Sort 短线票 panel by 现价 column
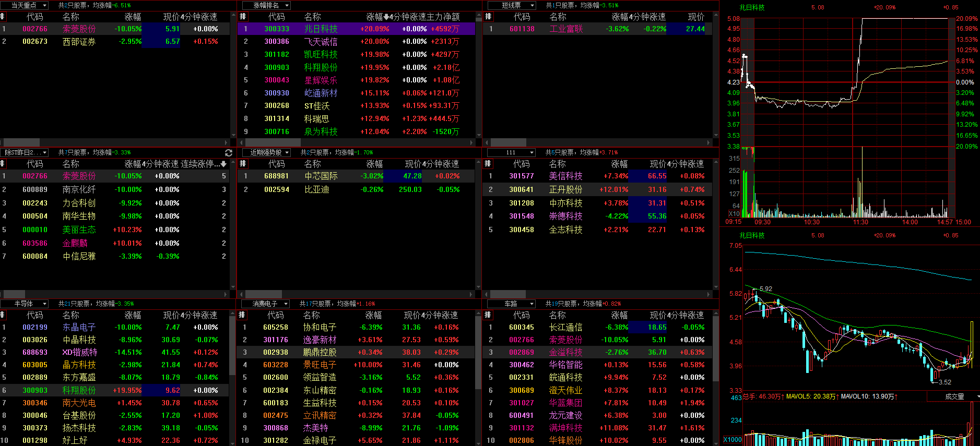The image size is (980, 446). [696, 17]
